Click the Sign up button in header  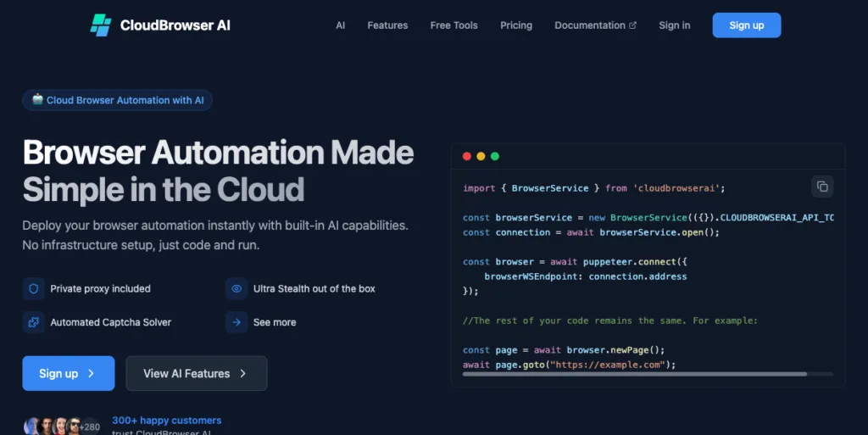pyautogui.click(x=746, y=25)
